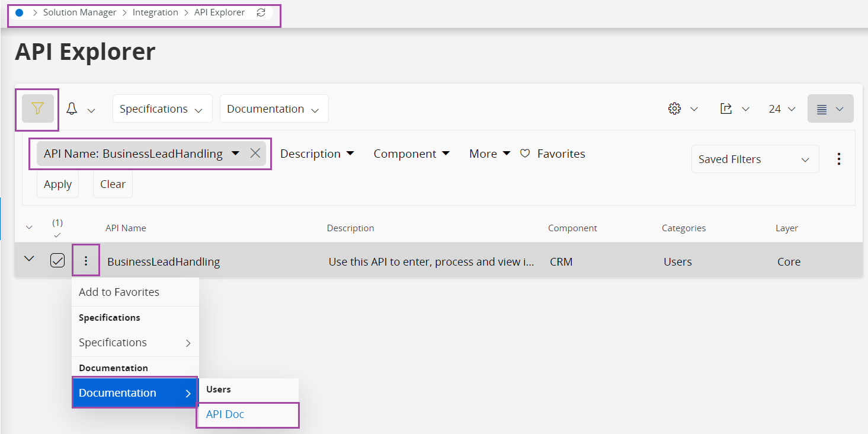The width and height of the screenshot is (868, 434).
Task: Open the row actions ellipsis for BusinessLeadHandling
Action: pos(86,260)
